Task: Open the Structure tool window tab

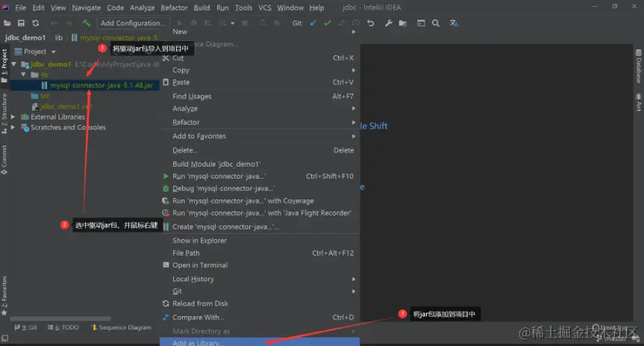Action: (4, 114)
